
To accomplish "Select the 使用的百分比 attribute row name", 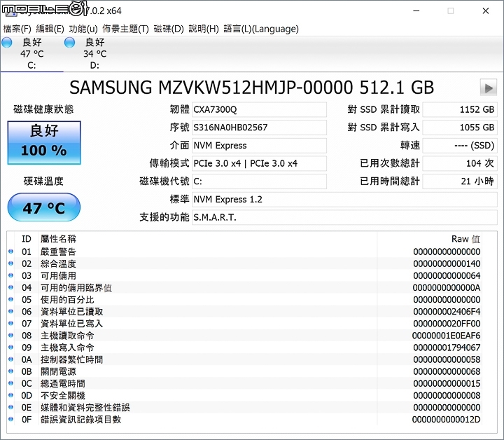I will click(x=67, y=300).
